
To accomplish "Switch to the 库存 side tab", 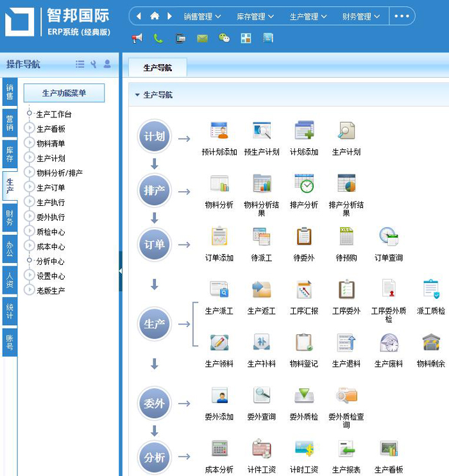I will coord(10,154).
